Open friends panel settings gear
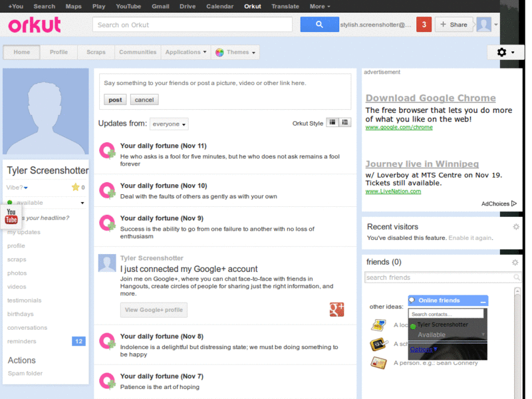The height and width of the screenshot is (399, 532). (x=515, y=262)
